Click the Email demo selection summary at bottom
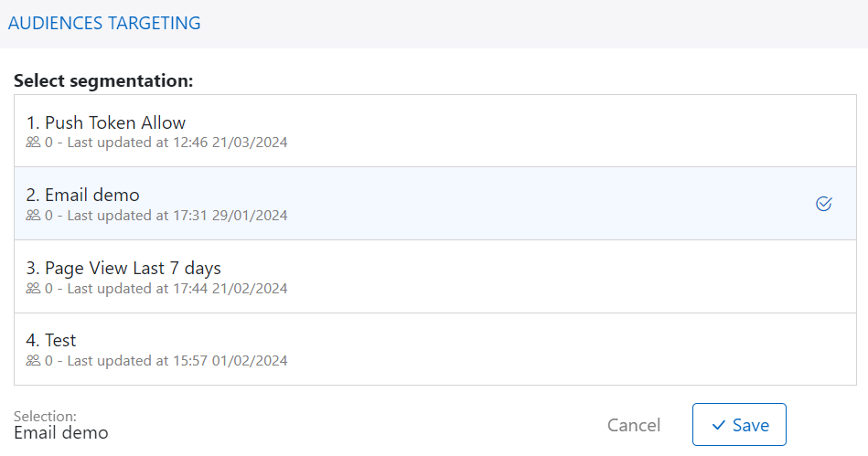This screenshot has width=868, height=456. (61, 433)
